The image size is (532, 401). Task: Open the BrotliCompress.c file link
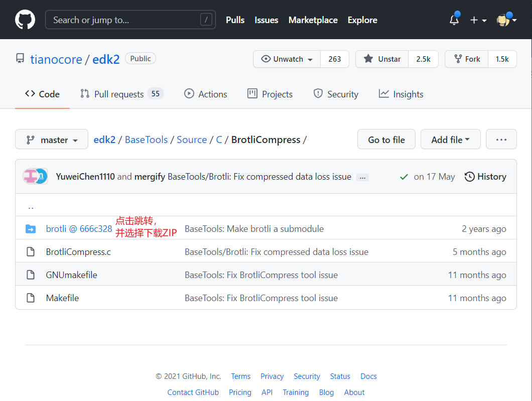click(x=78, y=251)
